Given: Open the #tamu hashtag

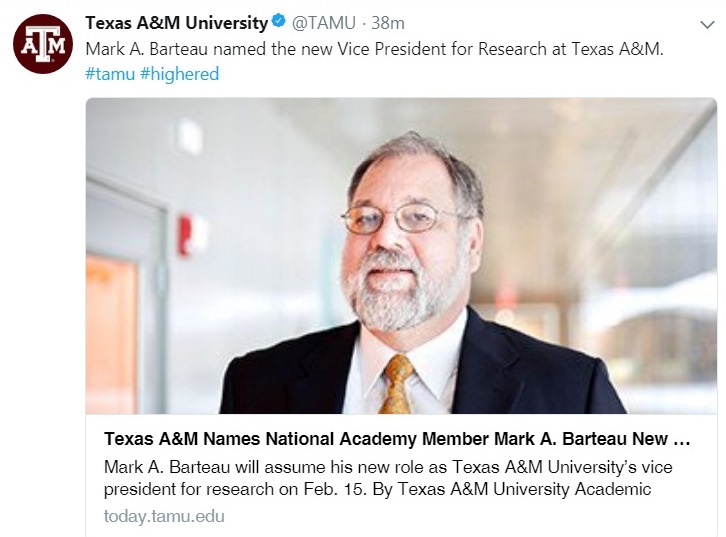Looking at the screenshot, I should 109,74.
